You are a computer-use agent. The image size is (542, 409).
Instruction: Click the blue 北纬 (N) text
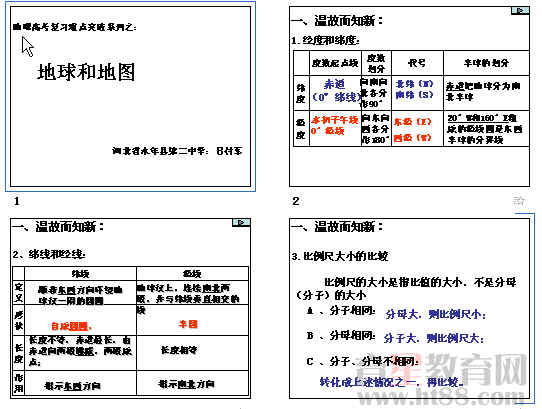point(414,84)
